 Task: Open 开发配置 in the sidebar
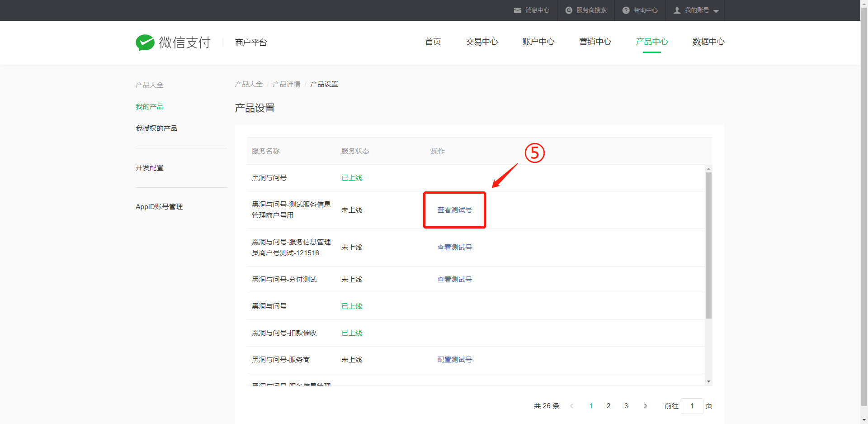tap(150, 168)
